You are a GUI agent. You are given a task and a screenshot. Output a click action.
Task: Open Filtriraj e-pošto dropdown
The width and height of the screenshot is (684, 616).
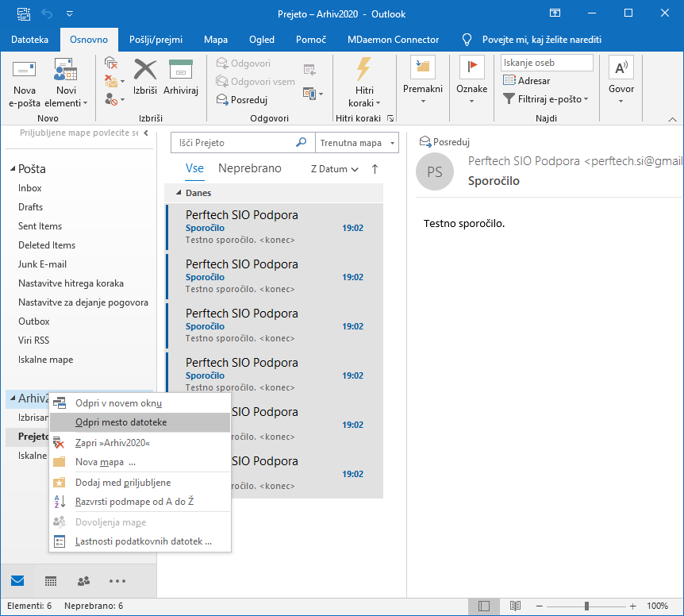(x=546, y=99)
